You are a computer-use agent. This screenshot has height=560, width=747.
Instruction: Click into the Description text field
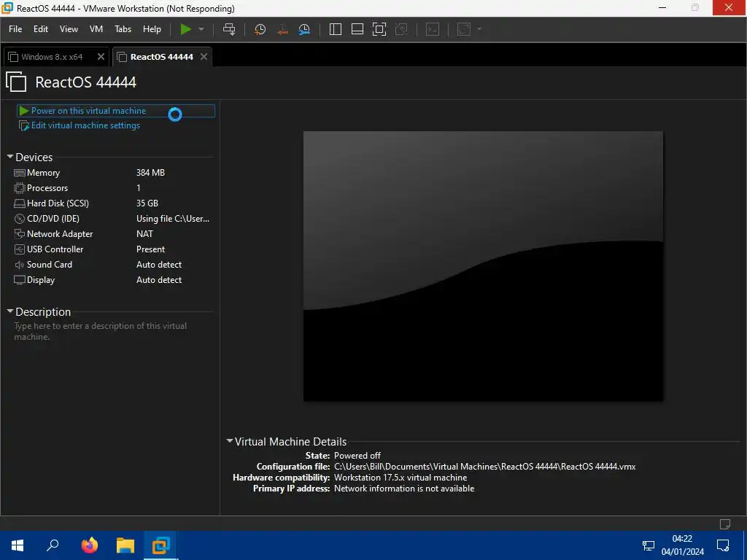tap(112, 332)
